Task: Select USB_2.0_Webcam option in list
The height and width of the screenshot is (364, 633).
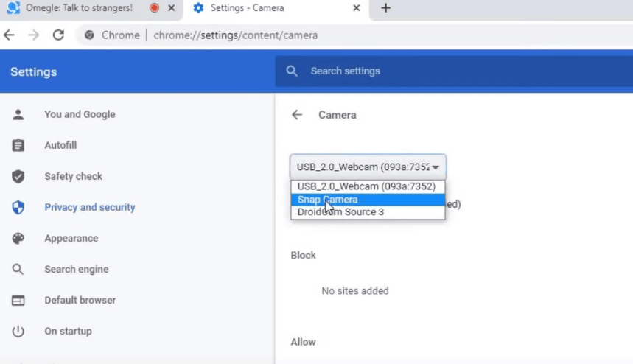Action: (x=368, y=186)
